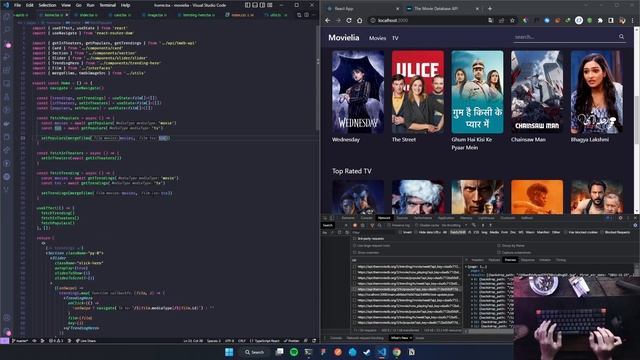Open new tab with plus button in Chrome

490,8
